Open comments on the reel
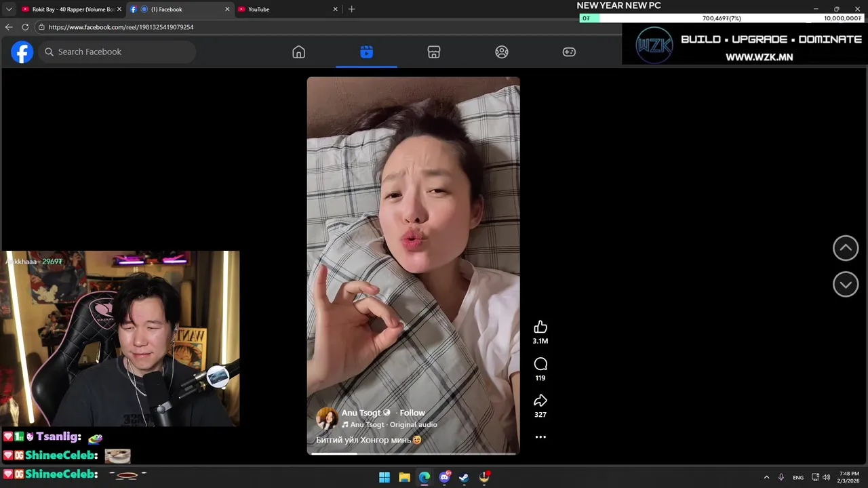Viewport: 868px width, 488px height. [x=540, y=364]
